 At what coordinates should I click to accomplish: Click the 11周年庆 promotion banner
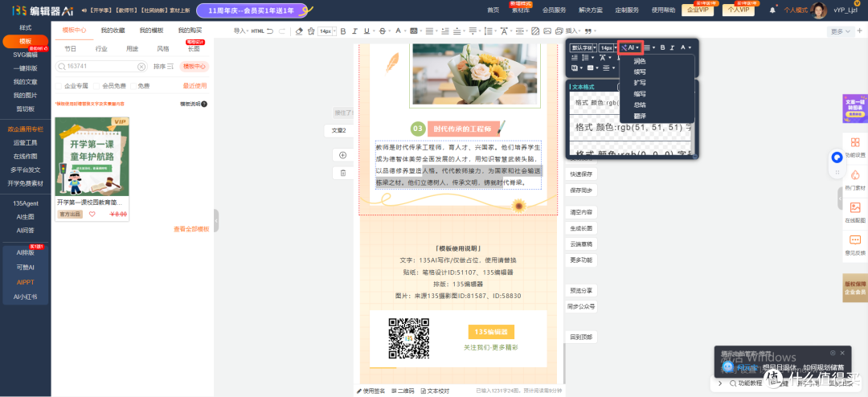(252, 10)
